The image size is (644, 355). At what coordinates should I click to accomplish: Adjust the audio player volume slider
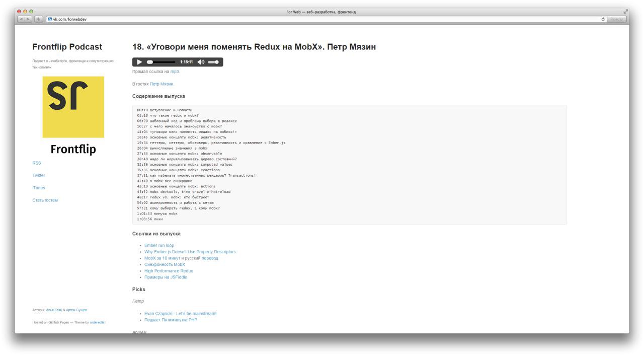coord(213,62)
